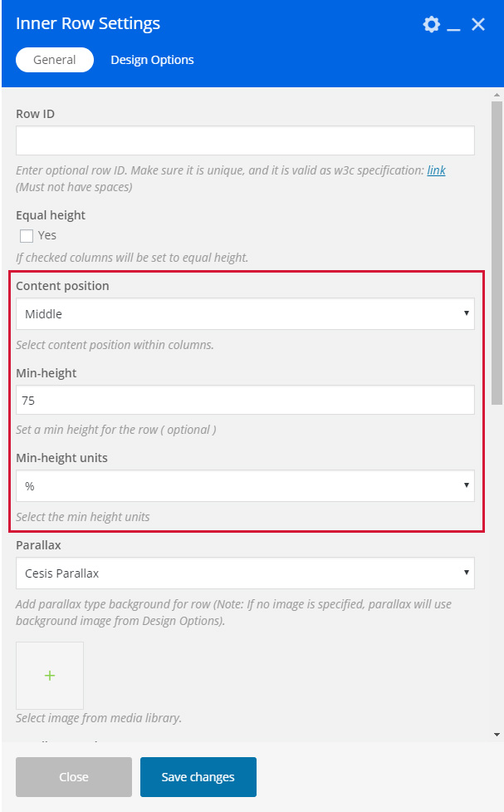This screenshot has width=504, height=812.
Task: Click the scrollbar down arrow
Action: click(x=497, y=735)
